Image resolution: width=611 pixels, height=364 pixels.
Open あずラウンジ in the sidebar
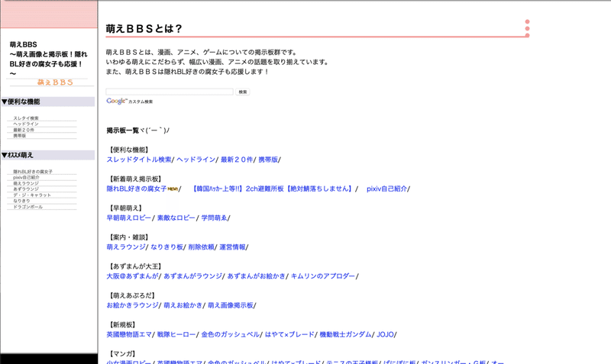26,188
